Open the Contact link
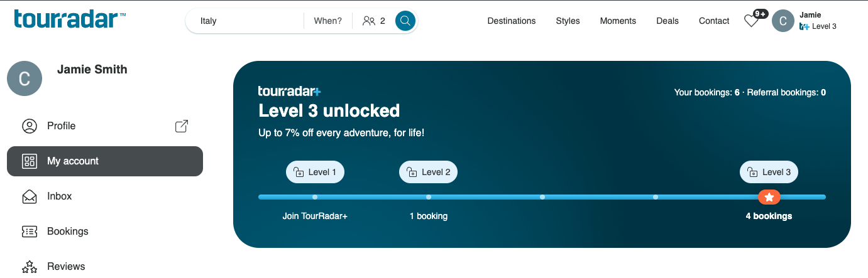 [714, 21]
